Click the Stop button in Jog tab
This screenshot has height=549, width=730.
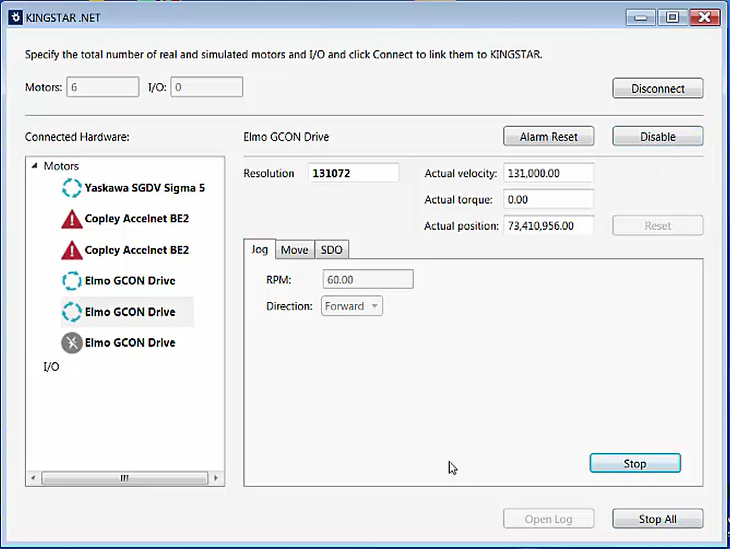click(x=635, y=463)
